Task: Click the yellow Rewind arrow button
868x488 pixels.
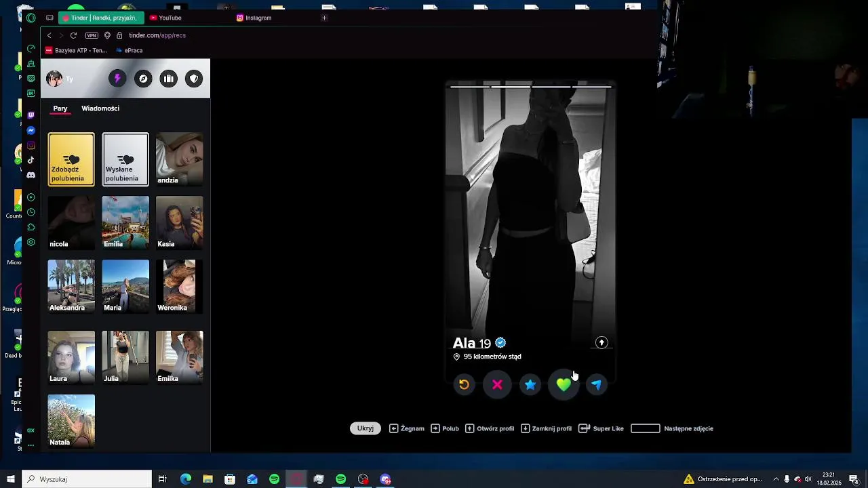Action: tap(464, 384)
